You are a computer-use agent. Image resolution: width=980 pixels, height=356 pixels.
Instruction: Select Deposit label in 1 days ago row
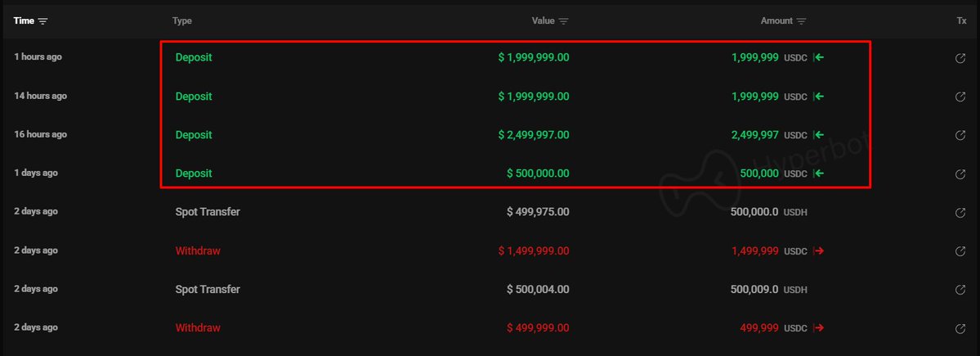click(194, 173)
